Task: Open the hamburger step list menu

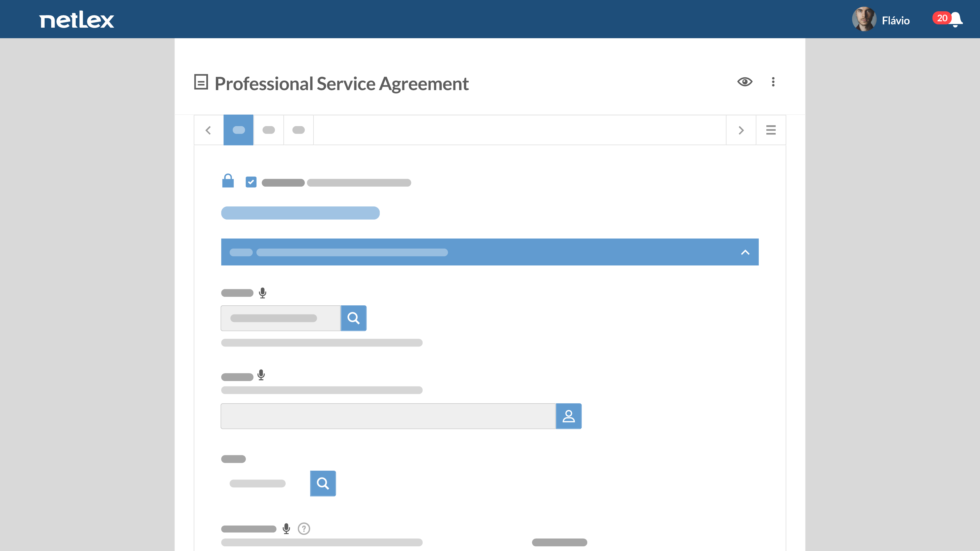Action: point(771,130)
